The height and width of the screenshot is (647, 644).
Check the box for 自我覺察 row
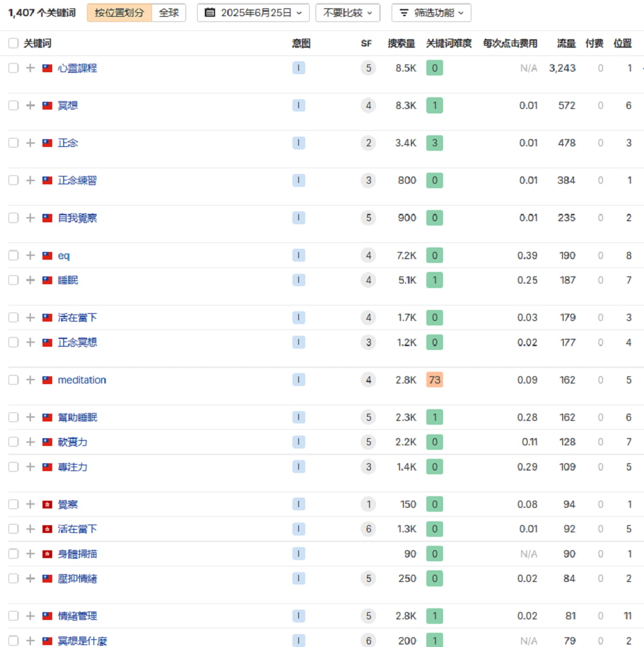point(13,218)
